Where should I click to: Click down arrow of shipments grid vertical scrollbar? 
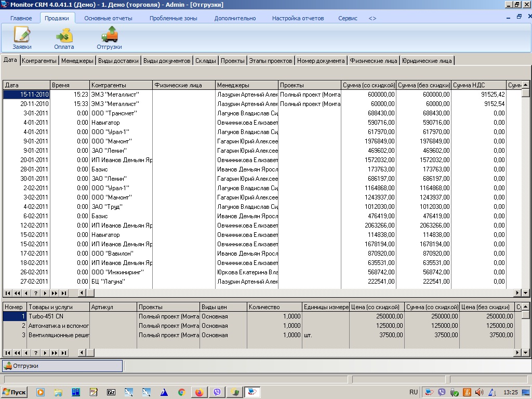tap(525, 293)
